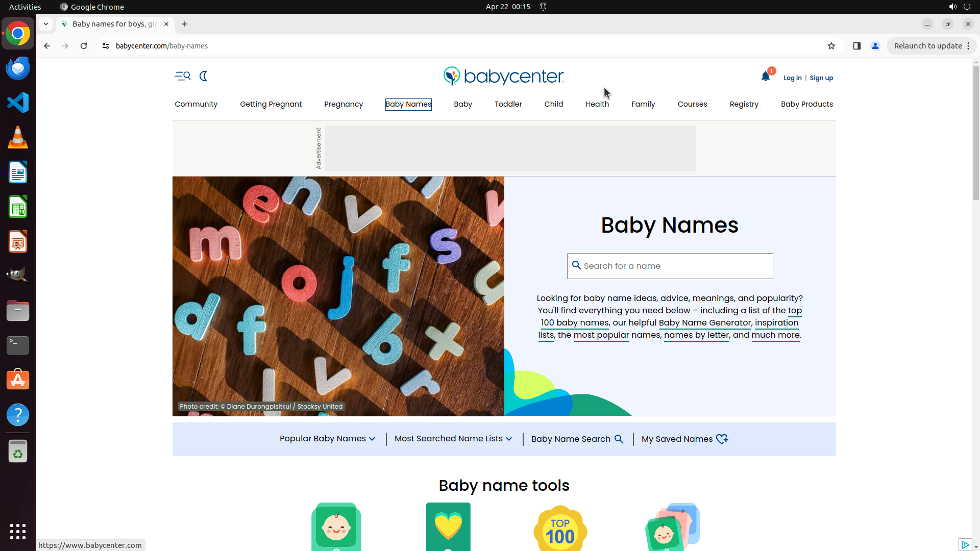Select the Pregnancy menu item
980x551 pixels.
tap(344, 104)
